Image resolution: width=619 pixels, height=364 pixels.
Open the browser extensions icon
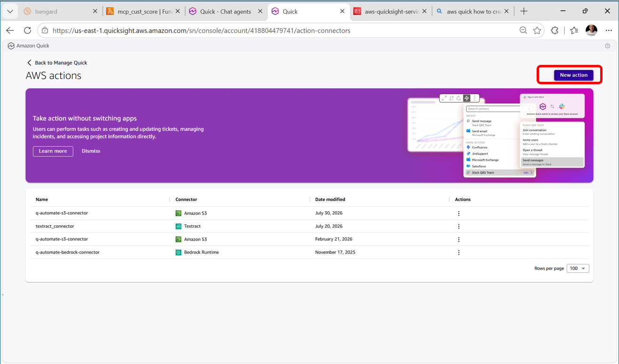555,31
